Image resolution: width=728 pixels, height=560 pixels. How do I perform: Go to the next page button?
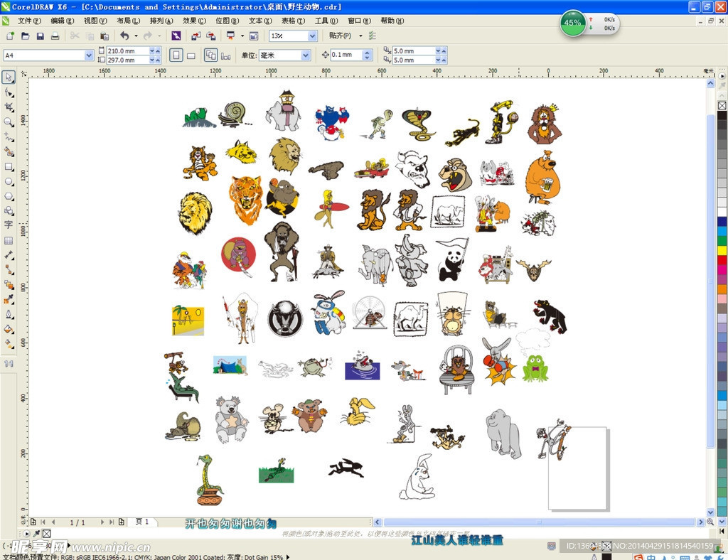(102, 522)
